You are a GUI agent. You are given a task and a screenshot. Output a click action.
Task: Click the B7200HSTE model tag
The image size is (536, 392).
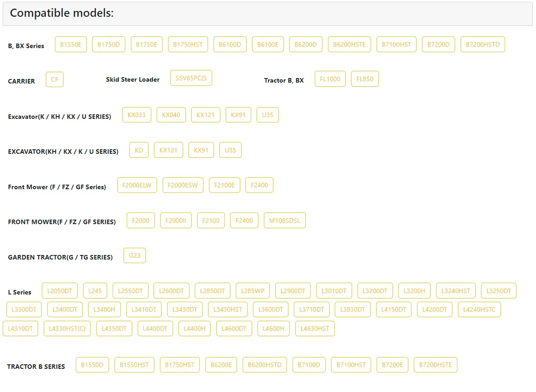click(x=436, y=365)
